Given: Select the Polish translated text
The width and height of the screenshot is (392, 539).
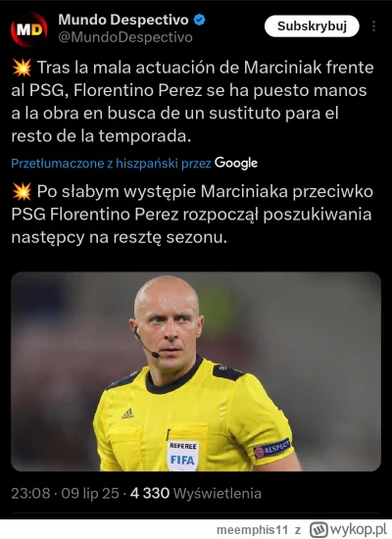Looking at the screenshot, I should click(x=192, y=215).
